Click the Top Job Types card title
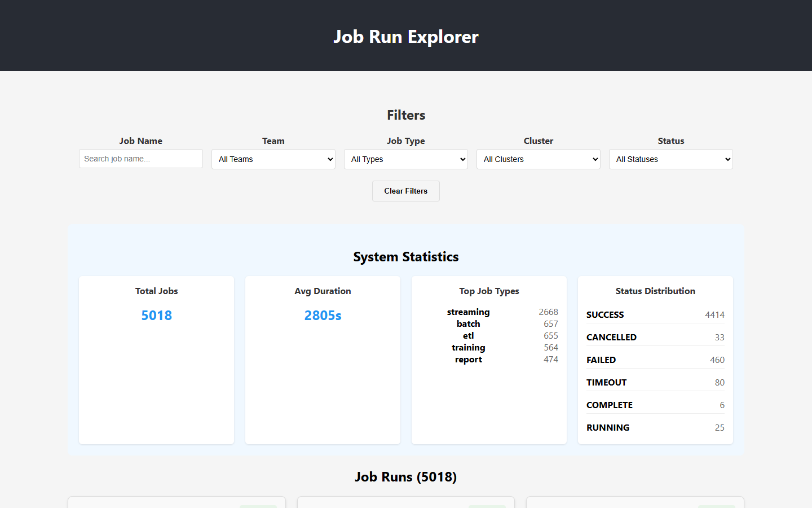The height and width of the screenshot is (508, 812). 489,291
